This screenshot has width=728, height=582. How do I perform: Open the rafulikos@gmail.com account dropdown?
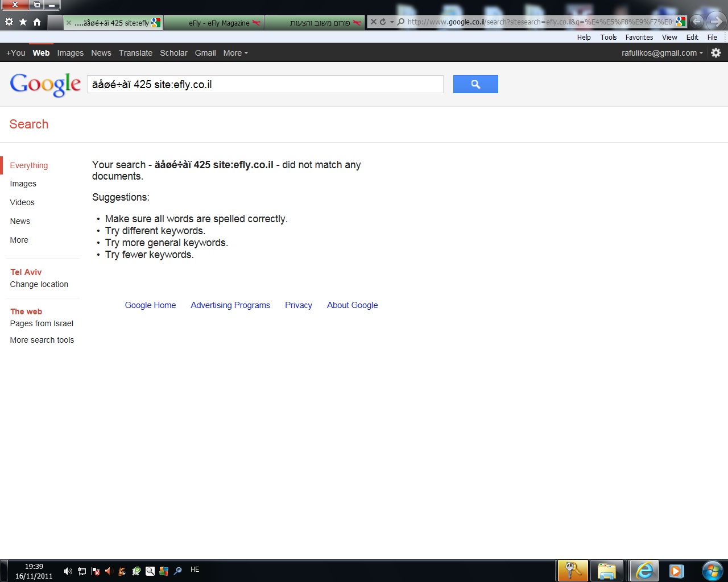[662, 53]
